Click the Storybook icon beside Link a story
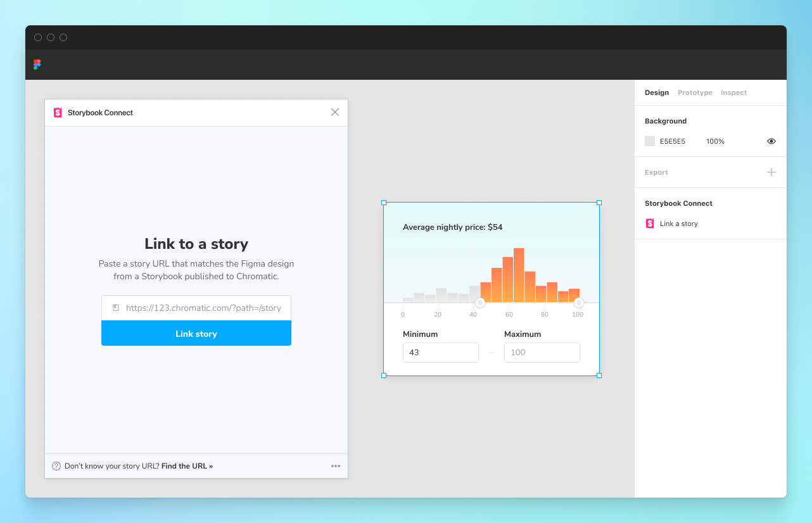The height and width of the screenshot is (523, 812). point(650,224)
